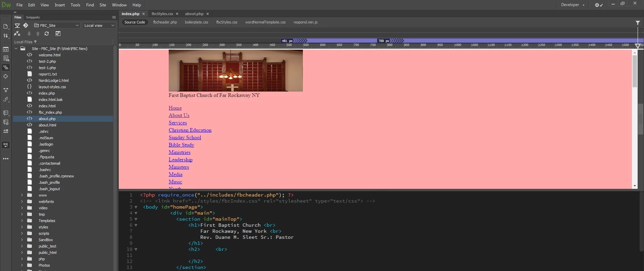The height and width of the screenshot is (271, 644).
Task: Expand the www folder
Action: tap(22, 195)
